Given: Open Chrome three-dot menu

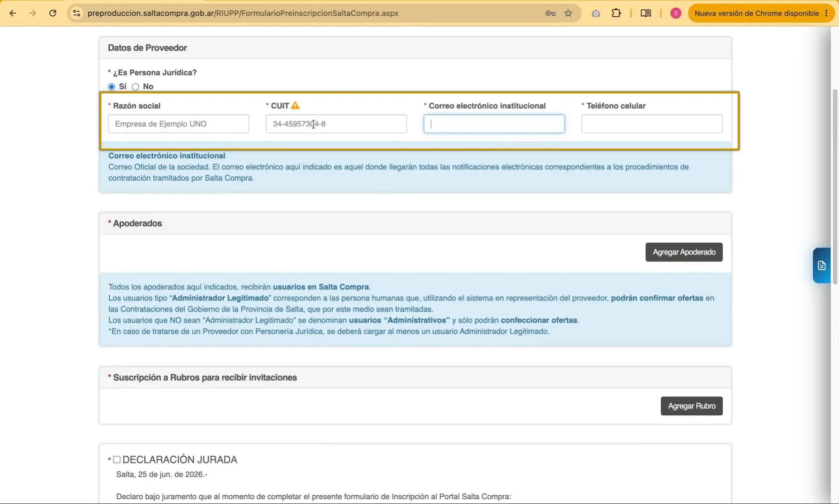Looking at the screenshot, I should coord(826,13).
